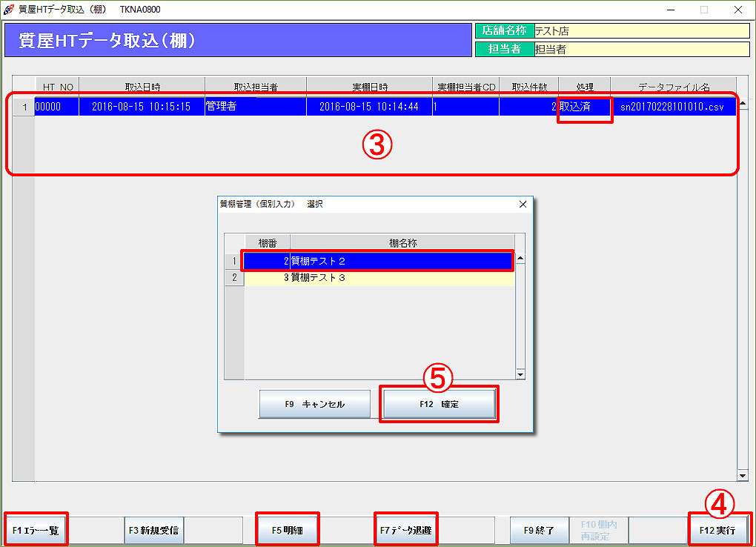Screen dimensions: 756x547
Task: Click main table scroll down arrow
Action: click(x=743, y=476)
